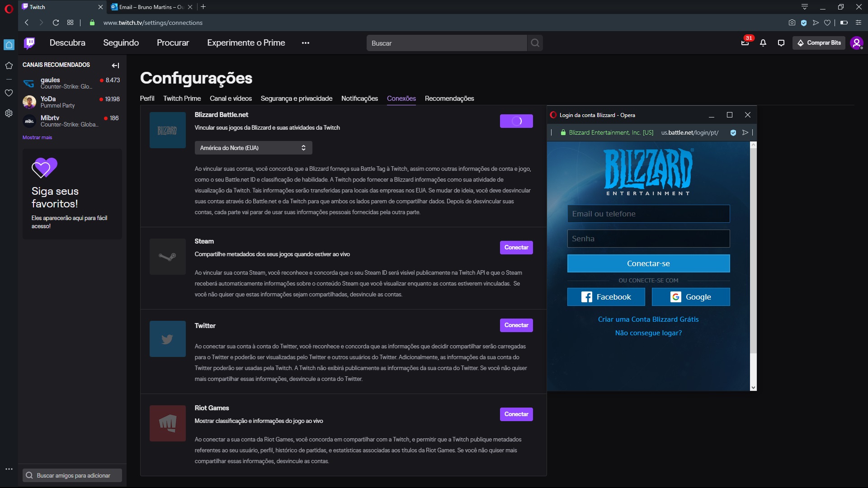Click "Criar uma Conta Blizzard Grátis" link
868x488 pixels.
(x=648, y=319)
